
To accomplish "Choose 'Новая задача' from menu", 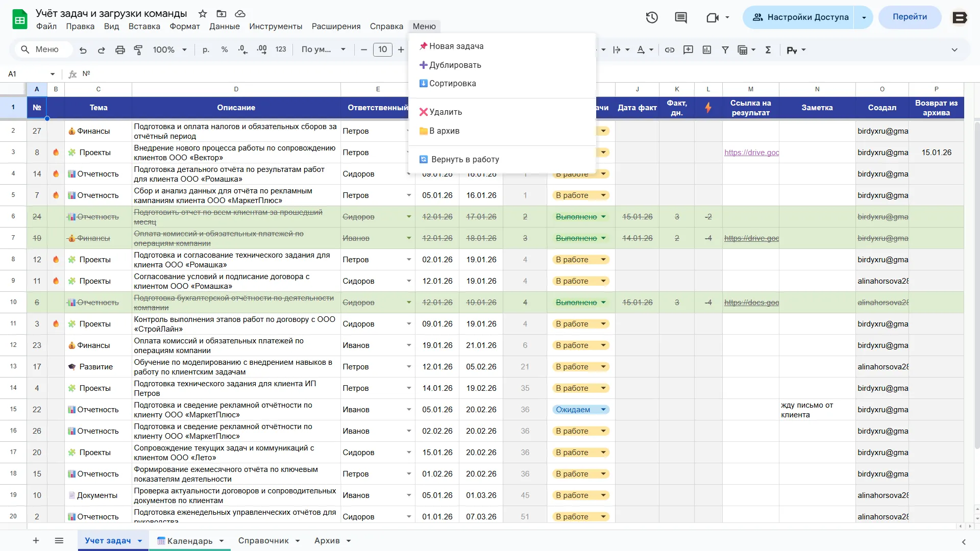I will [502, 46].
